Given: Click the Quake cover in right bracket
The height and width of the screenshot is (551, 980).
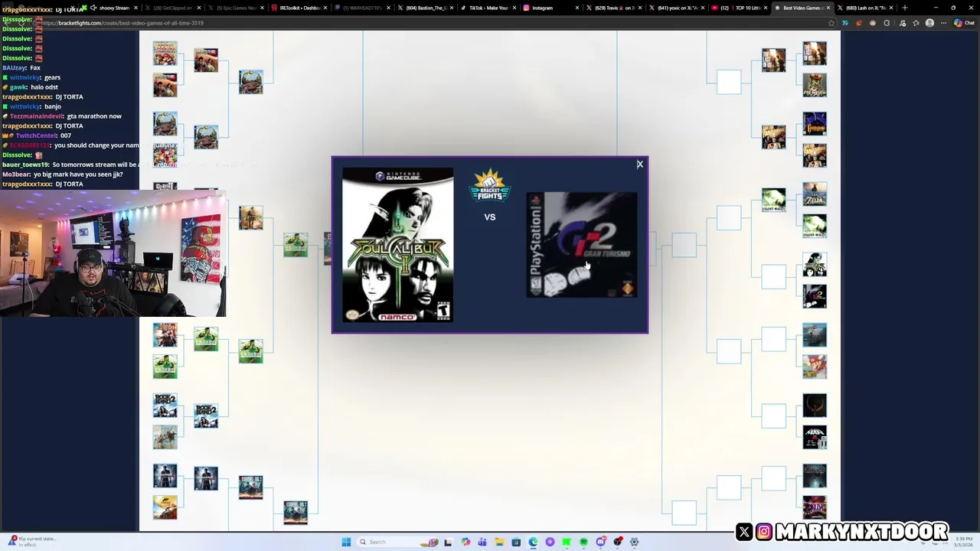Looking at the screenshot, I should (x=815, y=405).
